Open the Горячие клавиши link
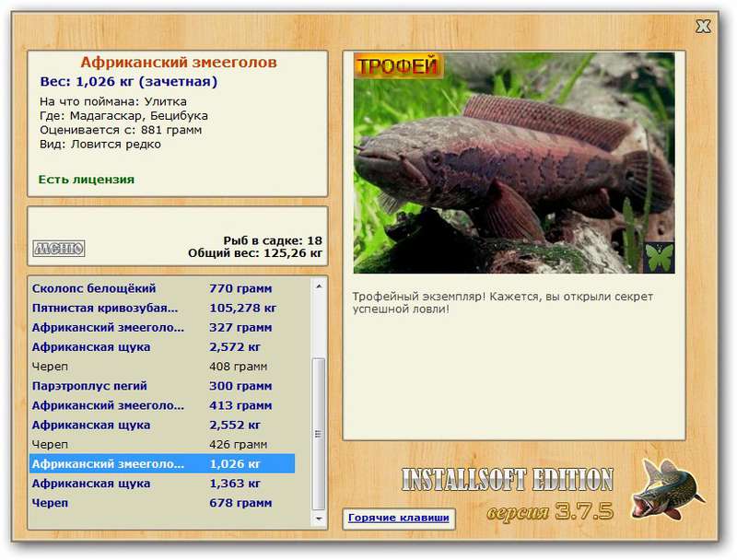Image resolution: width=737 pixels, height=560 pixels. coord(399,518)
